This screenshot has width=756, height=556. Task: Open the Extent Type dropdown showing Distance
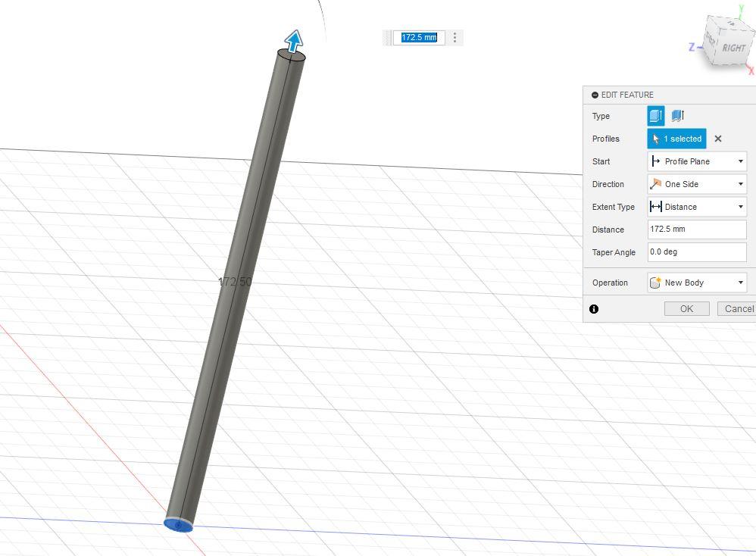click(697, 207)
